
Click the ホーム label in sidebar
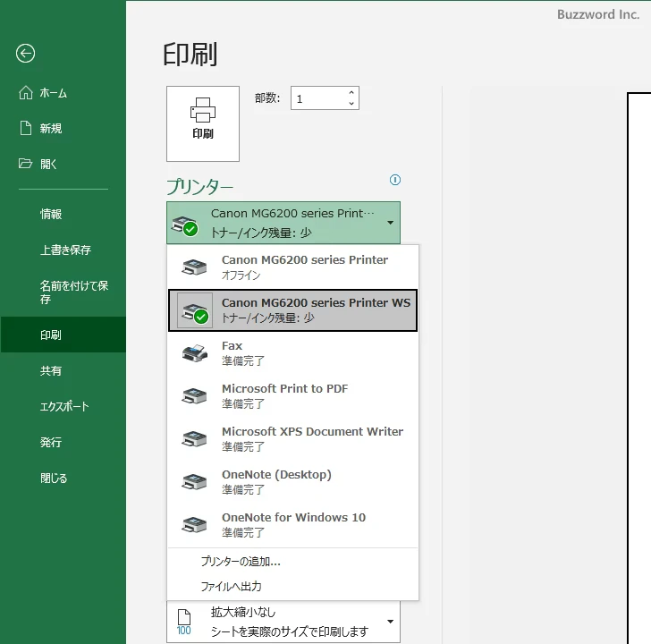click(x=53, y=93)
